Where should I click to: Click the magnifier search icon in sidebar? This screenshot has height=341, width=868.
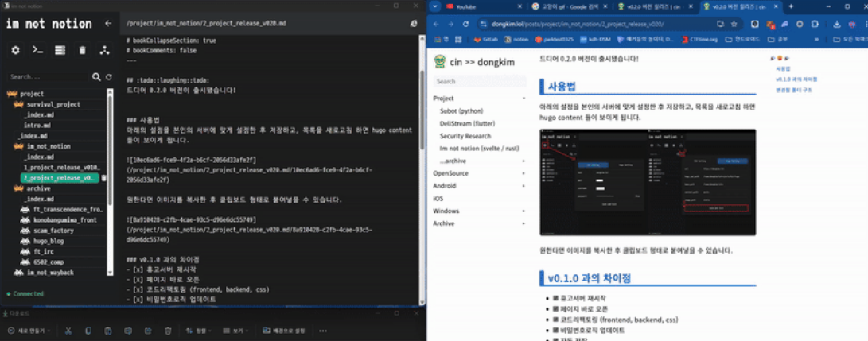point(97,77)
